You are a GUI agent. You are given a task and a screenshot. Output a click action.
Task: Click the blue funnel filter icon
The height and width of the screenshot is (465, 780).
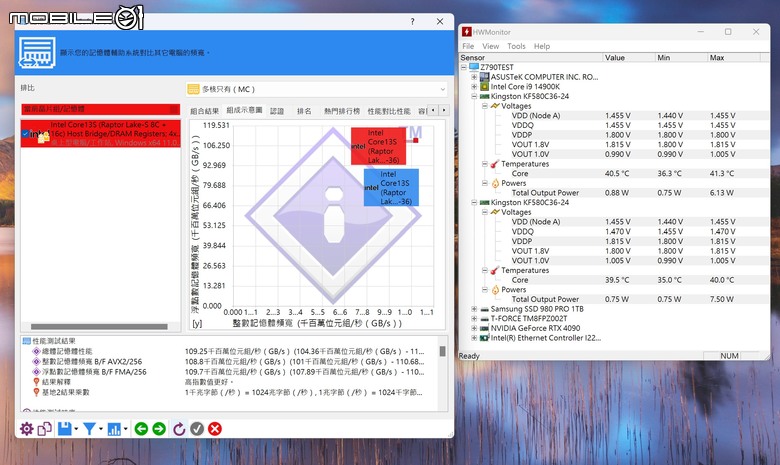pos(90,429)
